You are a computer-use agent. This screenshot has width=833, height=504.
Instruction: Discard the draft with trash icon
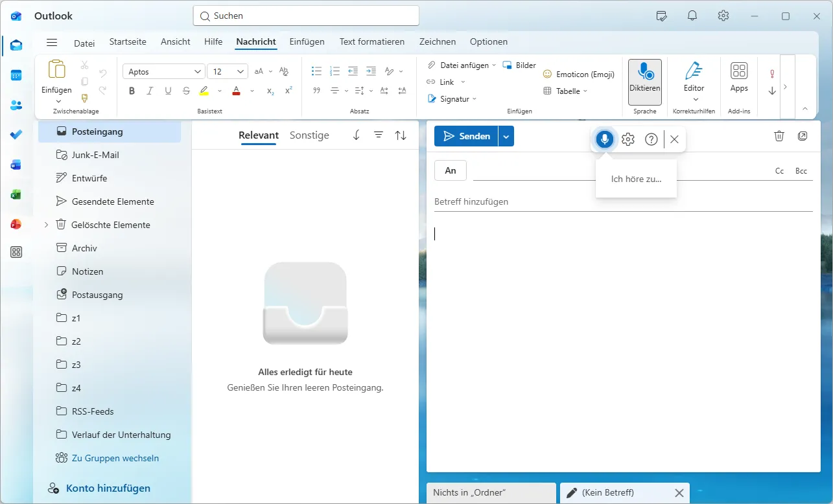point(779,136)
